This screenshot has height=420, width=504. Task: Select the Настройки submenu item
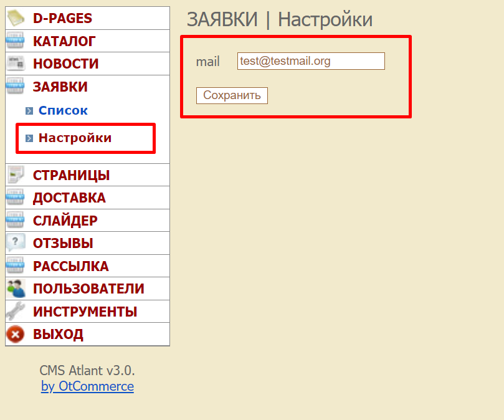pos(75,138)
